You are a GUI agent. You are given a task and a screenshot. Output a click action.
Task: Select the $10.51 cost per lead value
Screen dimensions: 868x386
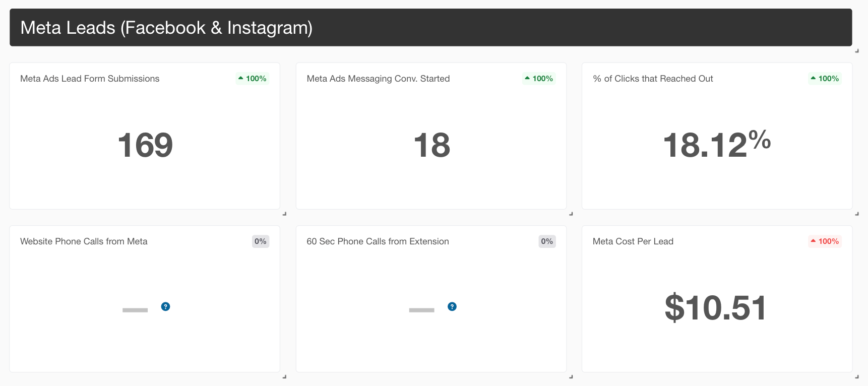point(716,307)
